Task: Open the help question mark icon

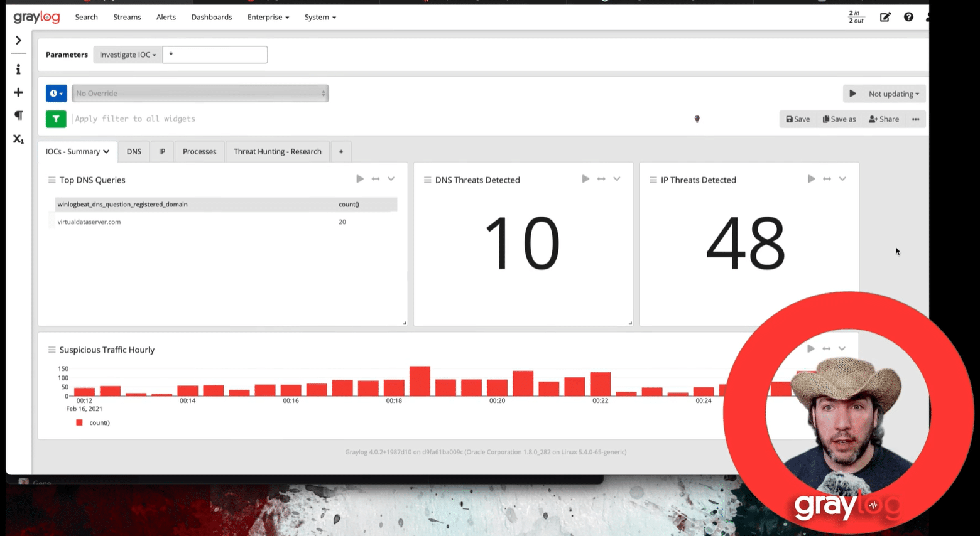Action: pyautogui.click(x=908, y=18)
